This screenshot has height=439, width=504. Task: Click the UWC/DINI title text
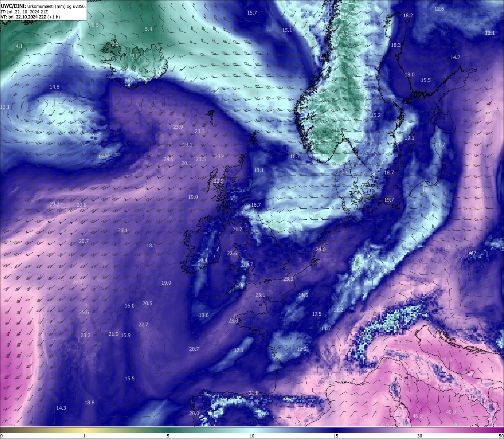(x=13, y=6)
